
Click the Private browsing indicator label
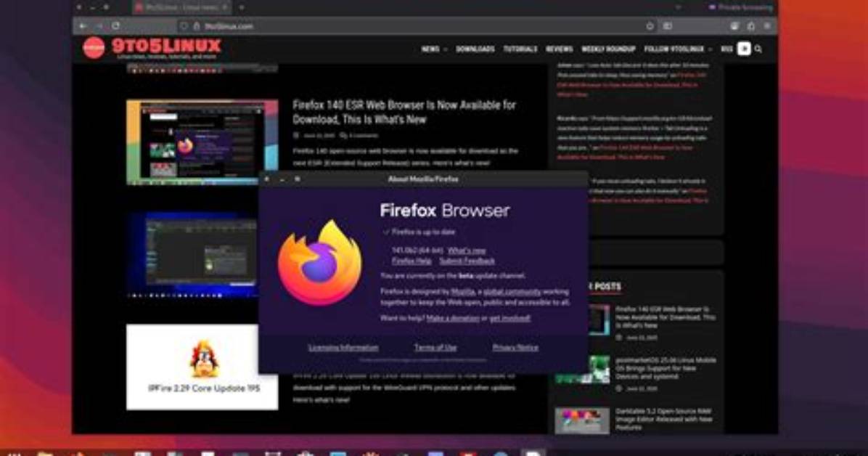coord(740,8)
